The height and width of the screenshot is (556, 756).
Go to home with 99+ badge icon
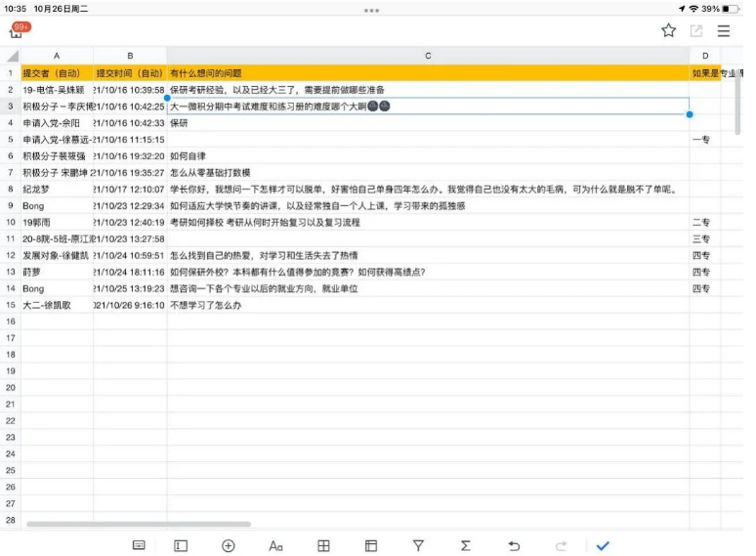[x=18, y=31]
